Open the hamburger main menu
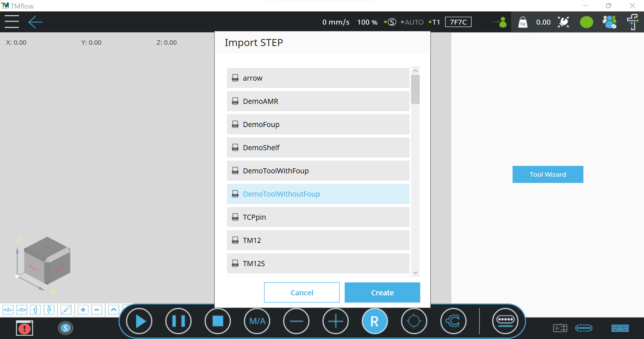Screen dimensions: 644x339 [12, 22]
